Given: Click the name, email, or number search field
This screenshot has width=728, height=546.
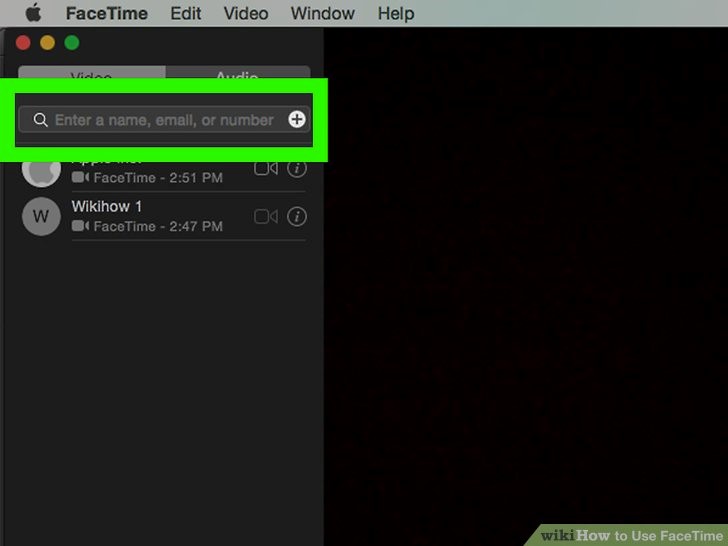Looking at the screenshot, I should 164,120.
